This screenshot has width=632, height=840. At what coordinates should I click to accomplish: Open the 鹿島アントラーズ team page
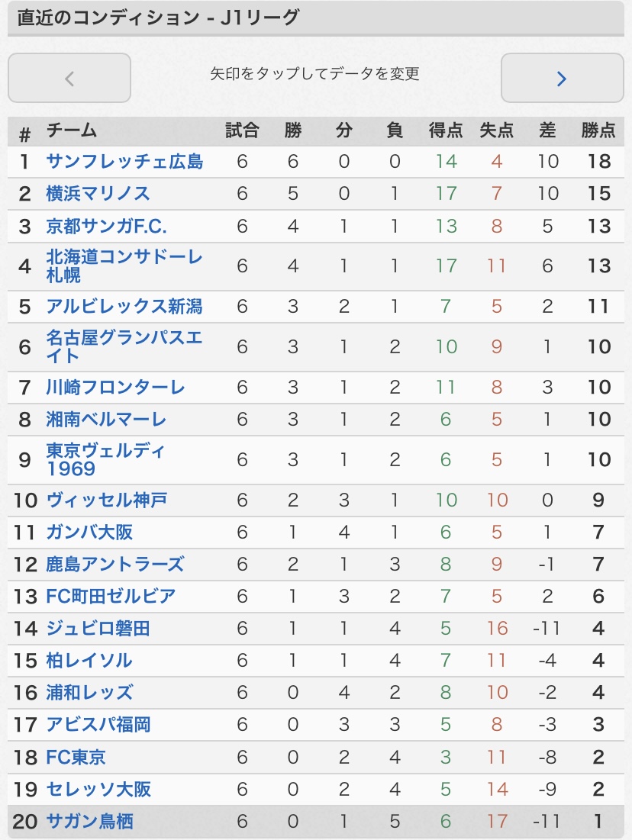115,565
